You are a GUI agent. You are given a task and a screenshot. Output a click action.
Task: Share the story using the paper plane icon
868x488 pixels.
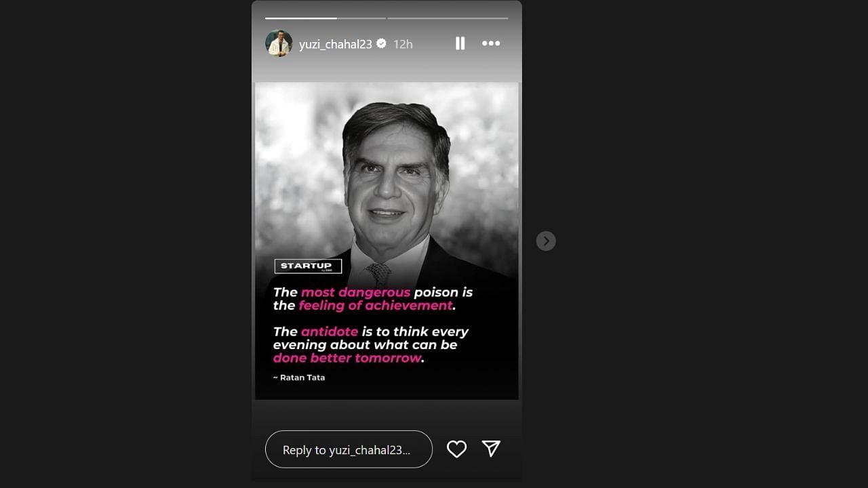click(491, 449)
